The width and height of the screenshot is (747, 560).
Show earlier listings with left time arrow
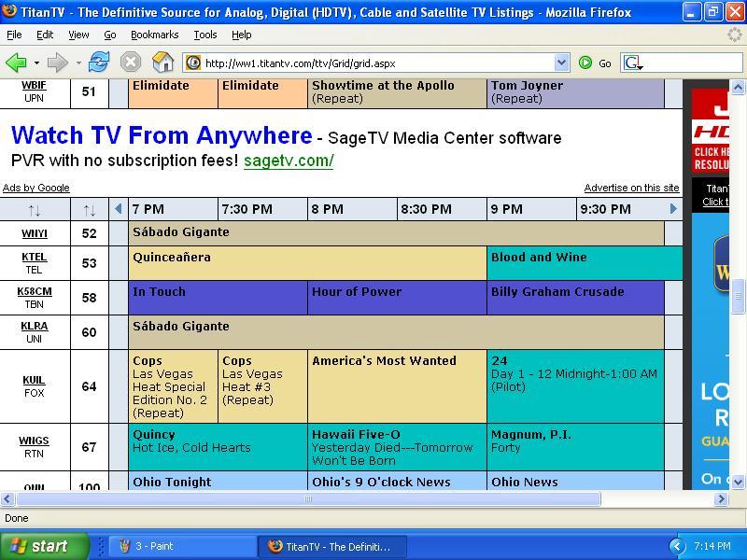coord(119,208)
